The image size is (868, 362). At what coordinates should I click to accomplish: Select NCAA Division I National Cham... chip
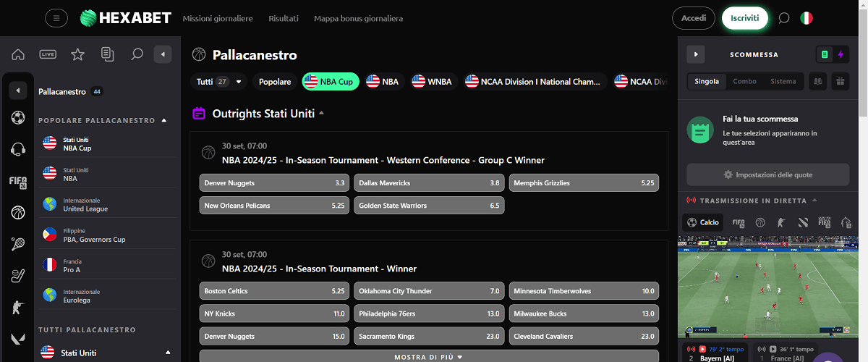pyautogui.click(x=534, y=82)
